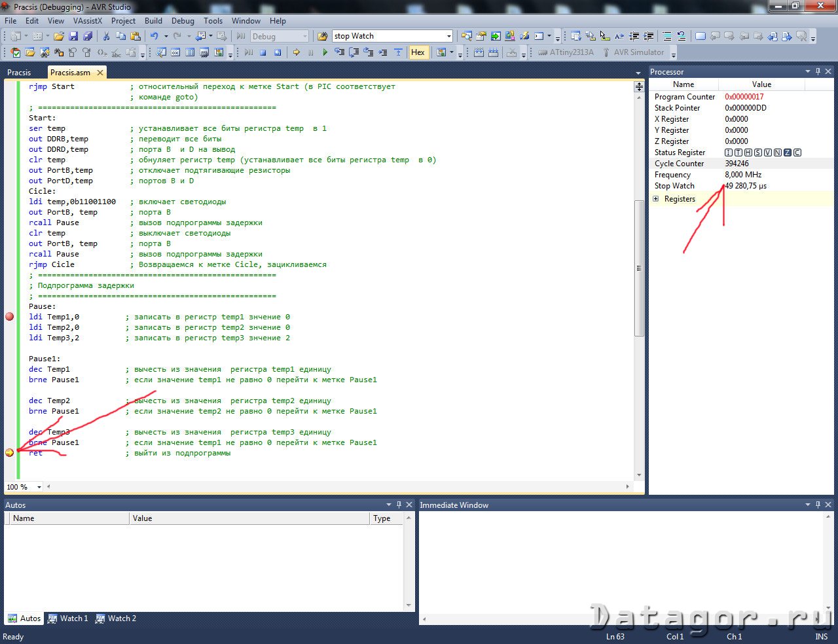
Task: Switch to the Pracsis tab
Action: coord(19,73)
